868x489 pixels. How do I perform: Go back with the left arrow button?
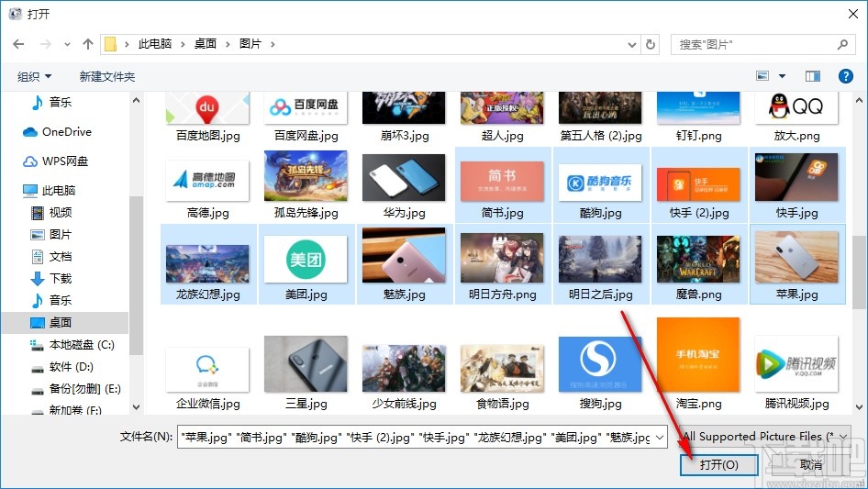coord(18,44)
